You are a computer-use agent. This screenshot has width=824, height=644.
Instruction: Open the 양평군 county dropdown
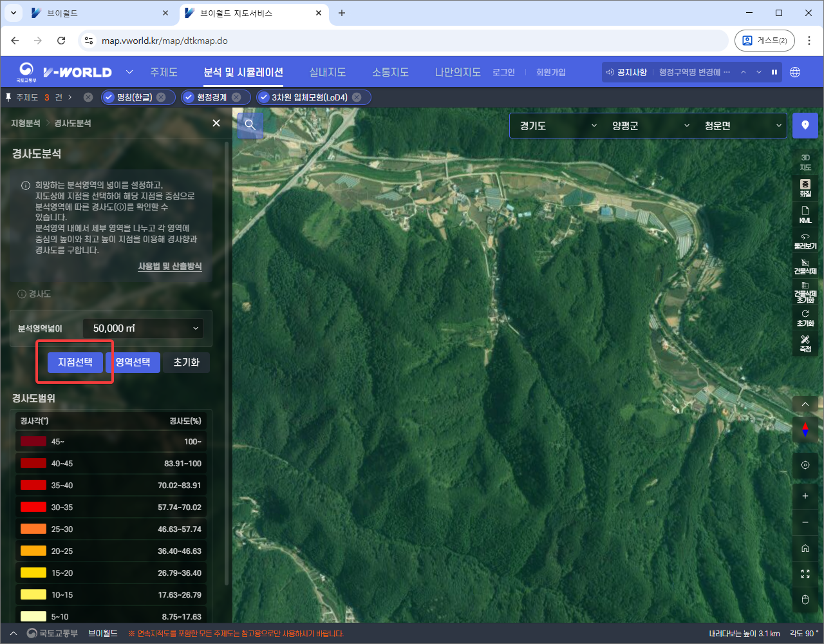[650, 126]
